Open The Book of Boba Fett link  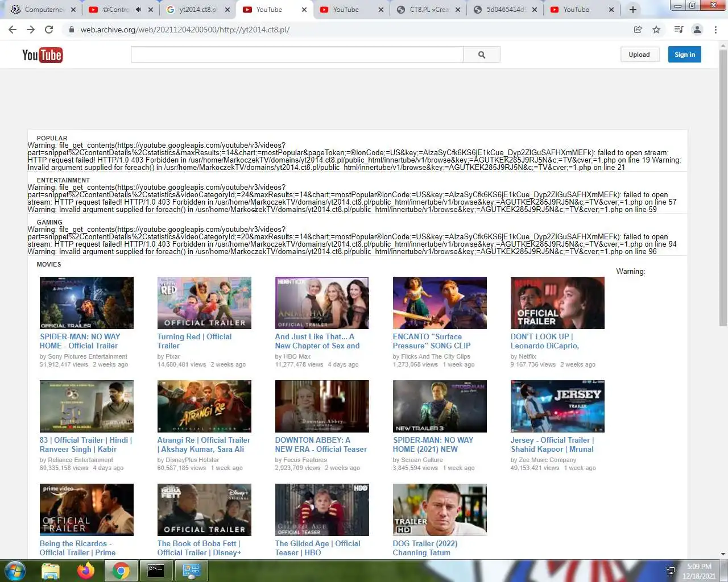(199, 548)
